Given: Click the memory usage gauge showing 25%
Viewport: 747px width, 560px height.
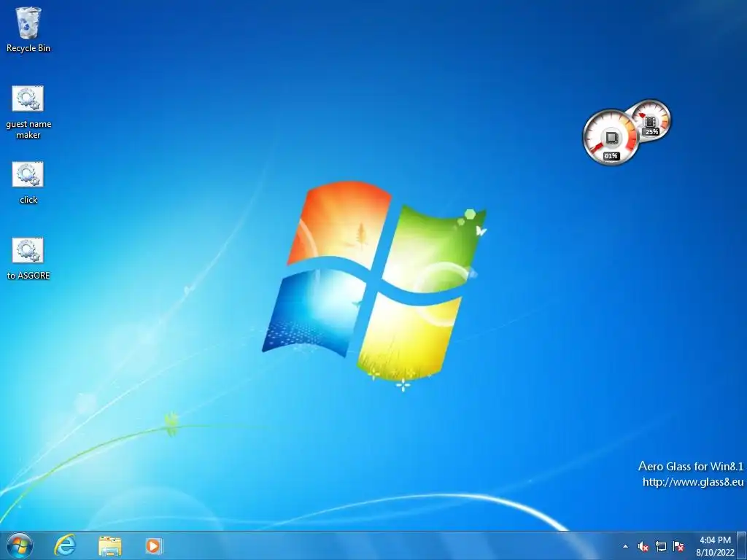Looking at the screenshot, I should [x=651, y=120].
